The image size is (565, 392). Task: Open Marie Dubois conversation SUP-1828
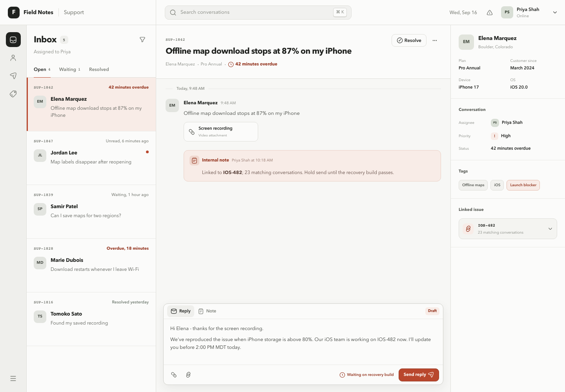coord(91,265)
